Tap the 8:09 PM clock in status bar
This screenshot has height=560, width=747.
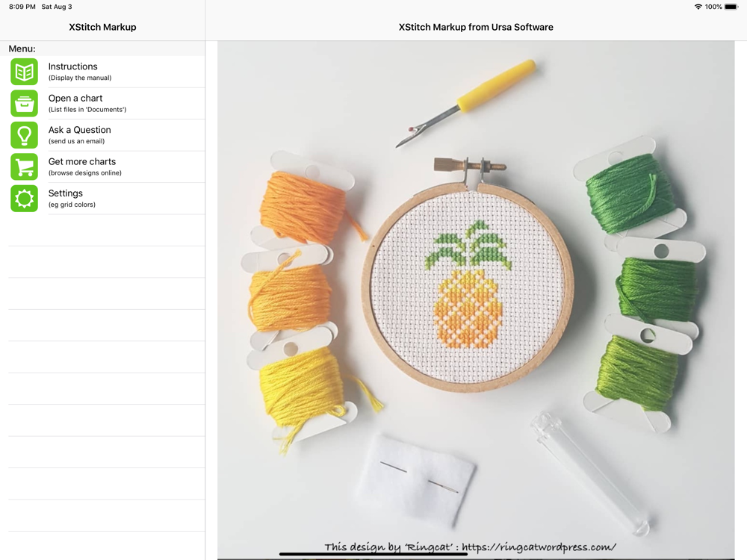coord(22,7)
